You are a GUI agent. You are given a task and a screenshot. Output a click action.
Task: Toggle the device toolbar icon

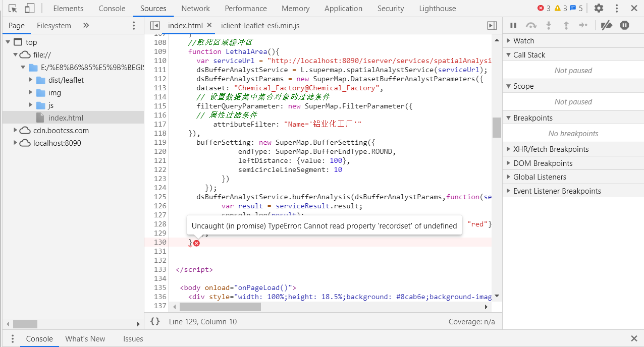tap(29, 9)
